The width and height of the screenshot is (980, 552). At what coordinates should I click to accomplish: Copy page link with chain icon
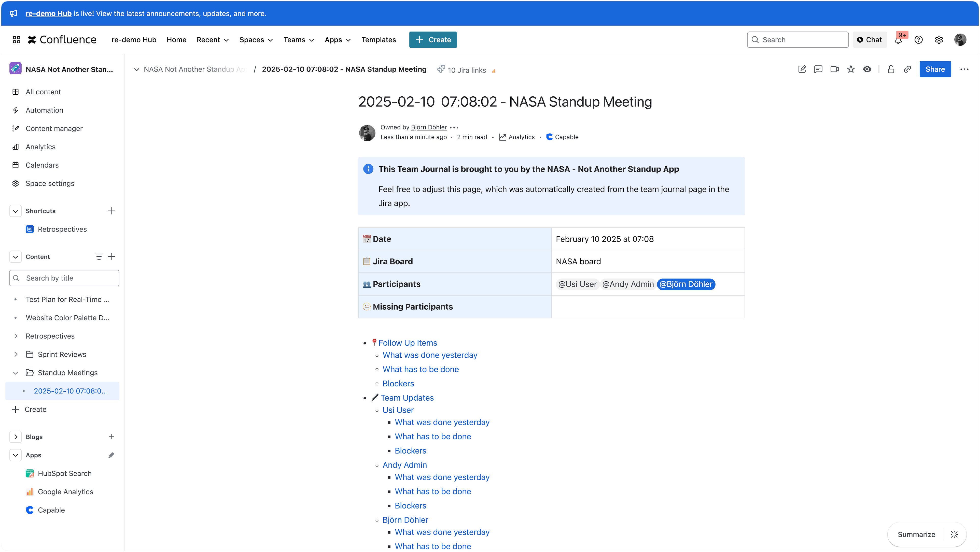(907, 69)
